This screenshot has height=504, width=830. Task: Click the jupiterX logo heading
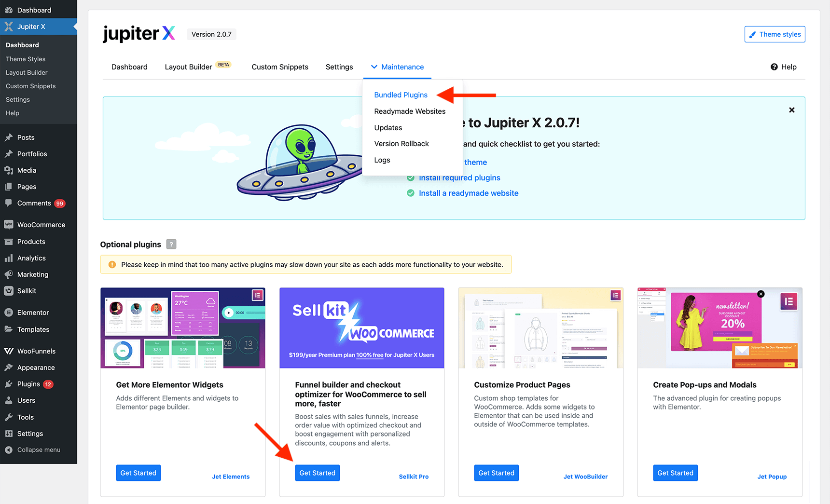click(x=139, y=34)
